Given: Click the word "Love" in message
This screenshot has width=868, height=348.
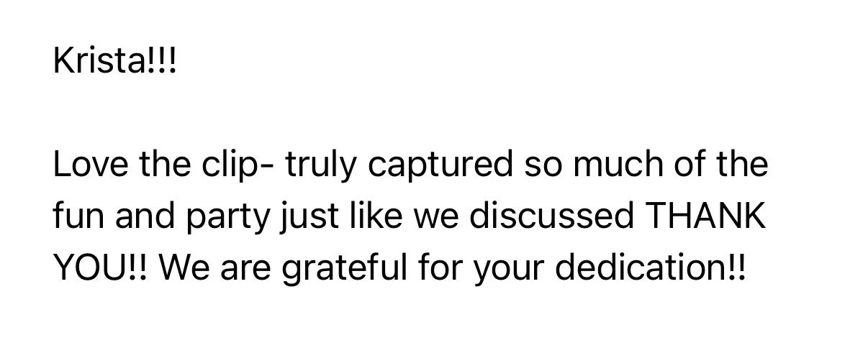Looking at the screenshot, I should (x=91, y=166).
